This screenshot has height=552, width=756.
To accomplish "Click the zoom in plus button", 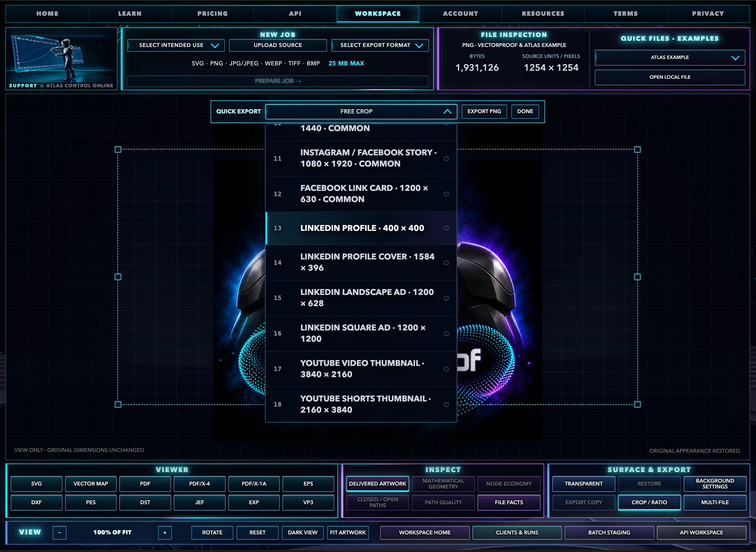I will [165, 533].
